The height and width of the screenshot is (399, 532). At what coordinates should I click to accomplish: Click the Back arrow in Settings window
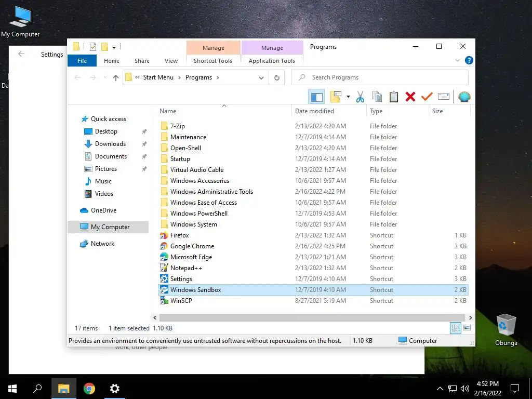21,54
